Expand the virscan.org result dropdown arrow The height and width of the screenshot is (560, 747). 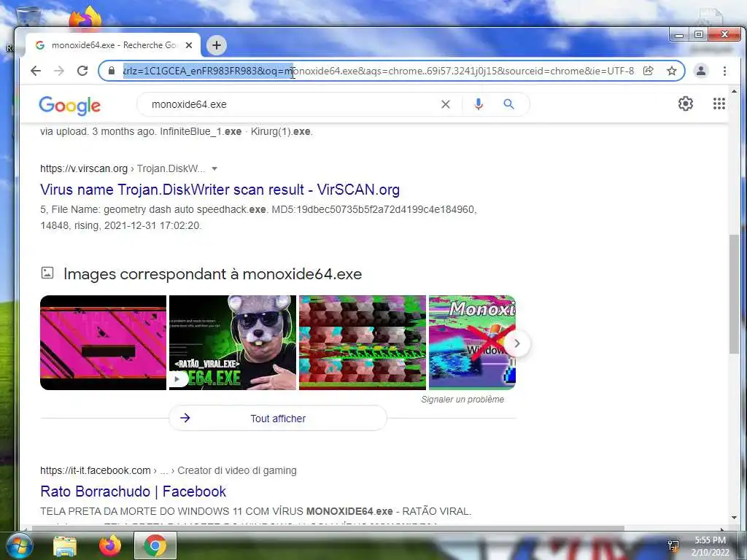[214, 168]
